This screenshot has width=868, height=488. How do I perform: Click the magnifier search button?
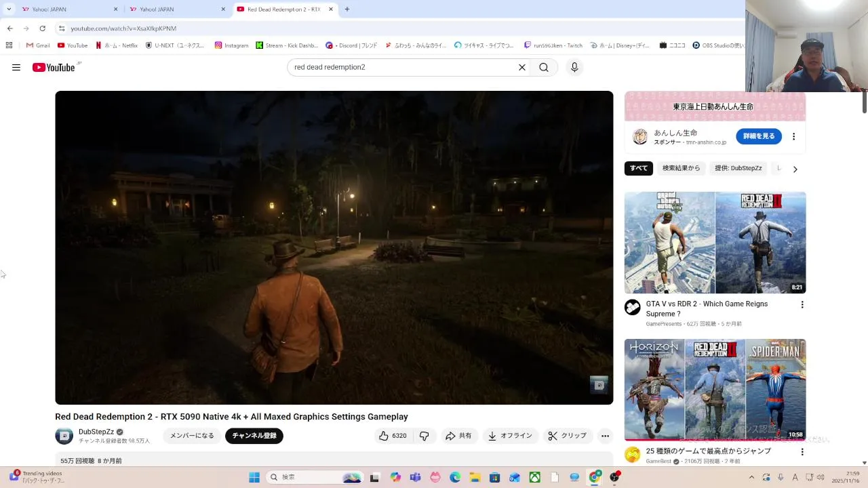pos(544,67)
